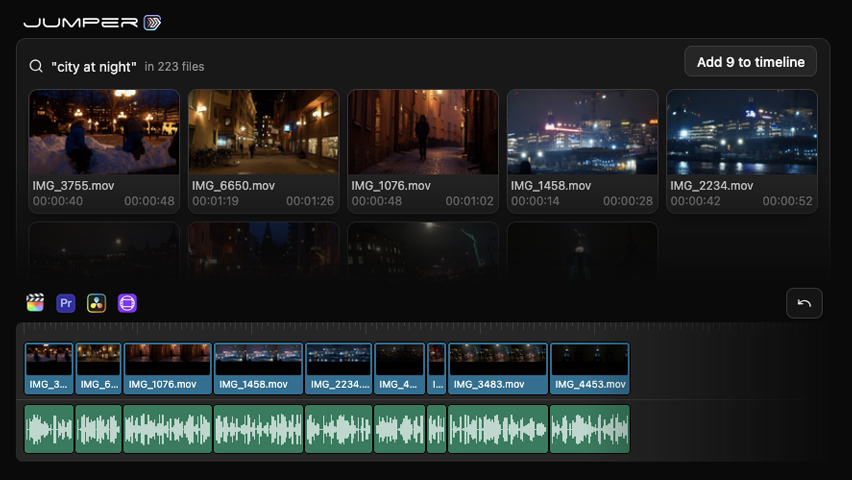The image size is (852, 480).
Task: Click the Add 9 to timeline button
Action: click(750, 62)
